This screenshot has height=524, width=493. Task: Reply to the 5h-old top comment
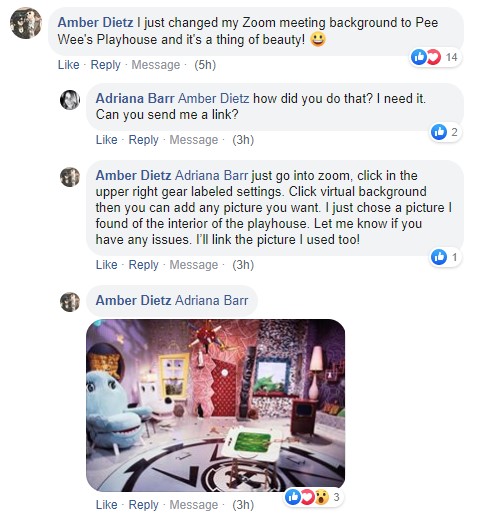coord(105,64)
